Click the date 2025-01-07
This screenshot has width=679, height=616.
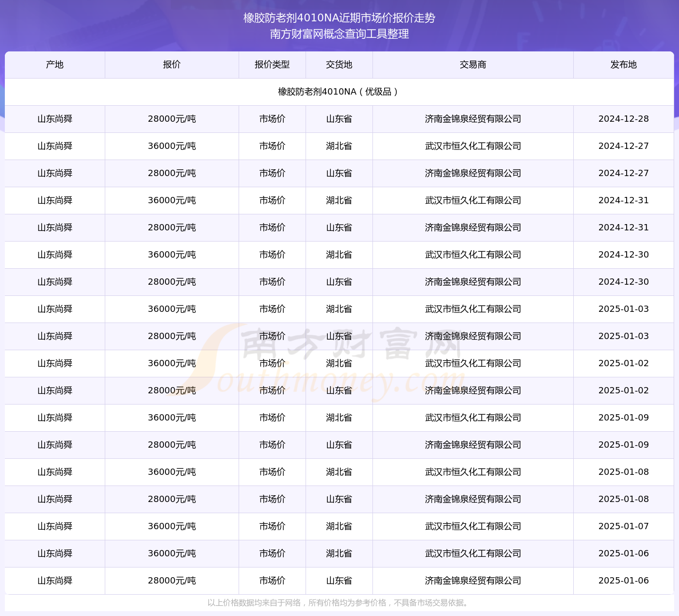coord(623,526)
